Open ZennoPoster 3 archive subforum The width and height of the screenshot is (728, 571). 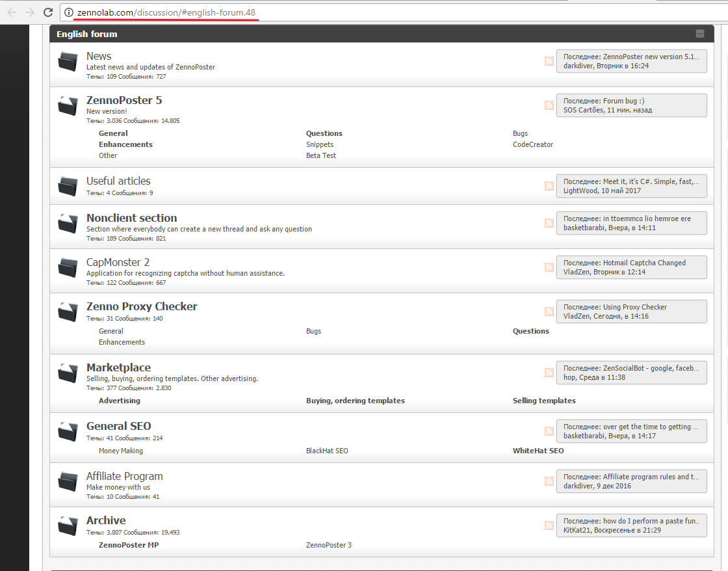pyautogui.click(x=329, y=545)
